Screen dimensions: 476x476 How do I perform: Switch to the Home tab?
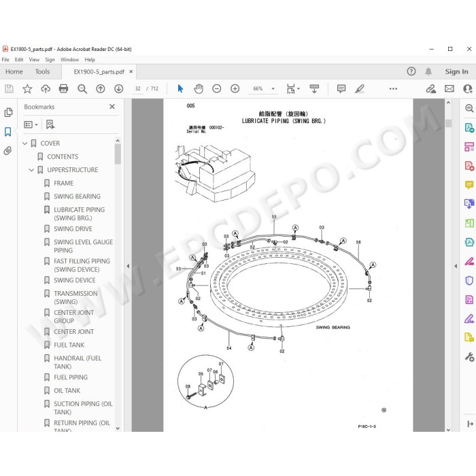pyautogui.click(x=14, y=71)
